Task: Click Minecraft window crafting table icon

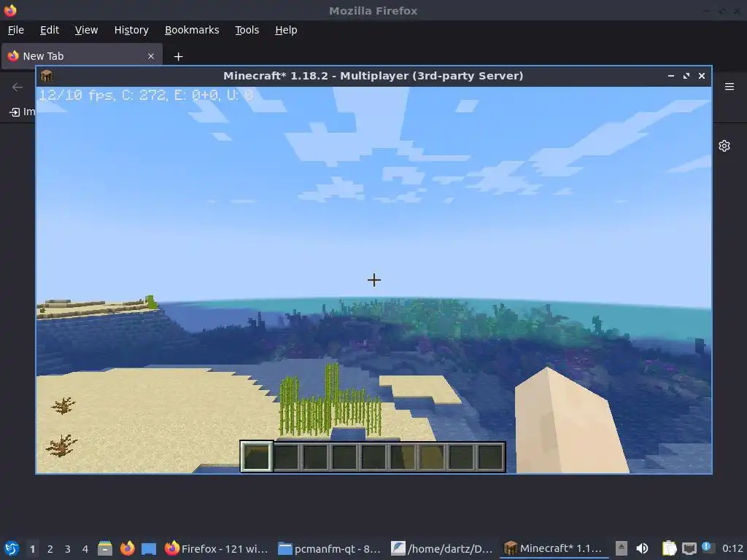Action: pos(47,76)
